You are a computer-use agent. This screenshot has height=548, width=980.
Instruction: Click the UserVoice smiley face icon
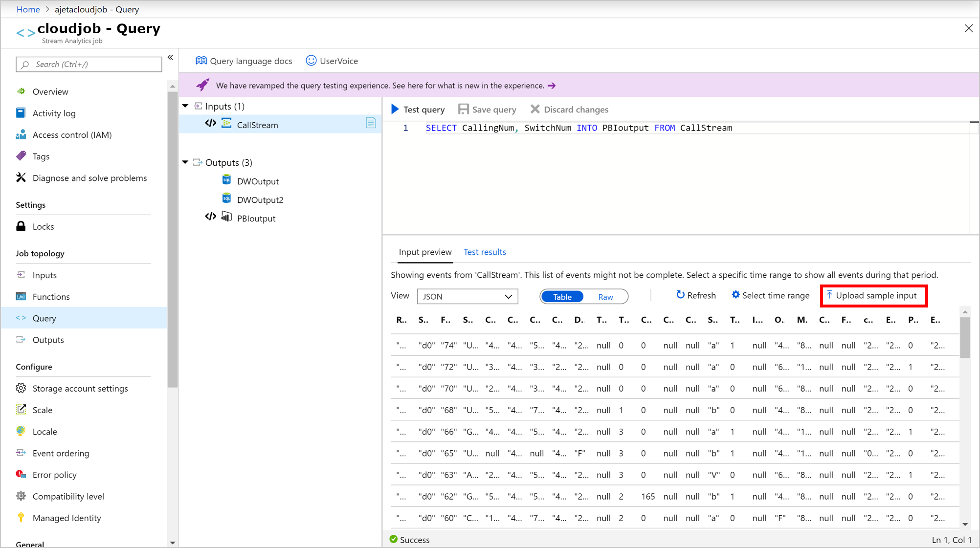tap(311, 60)
